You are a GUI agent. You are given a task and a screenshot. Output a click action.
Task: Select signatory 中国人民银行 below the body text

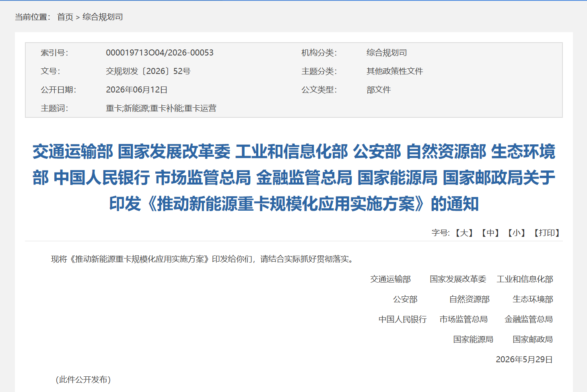coord(403,319)
